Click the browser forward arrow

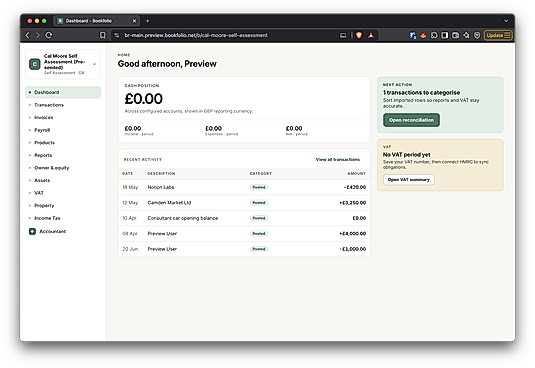pos(38,35)
